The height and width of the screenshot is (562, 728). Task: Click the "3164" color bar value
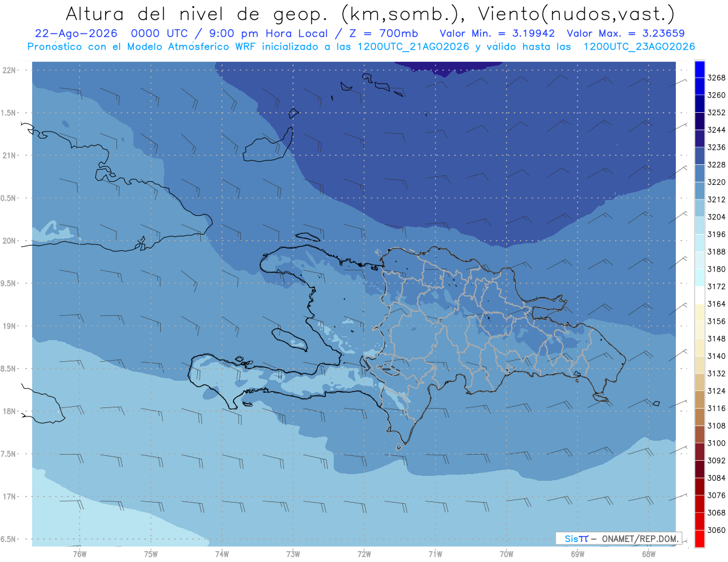(717, 304)
